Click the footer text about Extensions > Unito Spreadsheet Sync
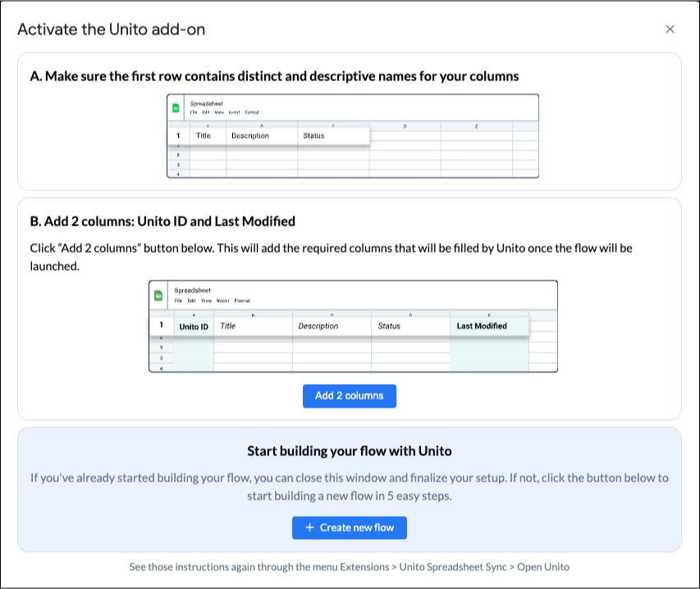Image resolution: width=700 pixels, height=589 pixels. coord(349,567)
